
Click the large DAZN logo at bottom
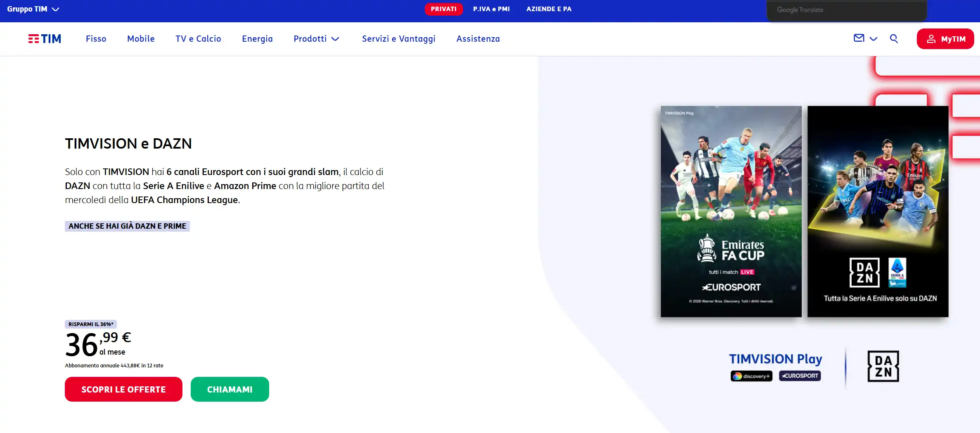pos(883,367)
